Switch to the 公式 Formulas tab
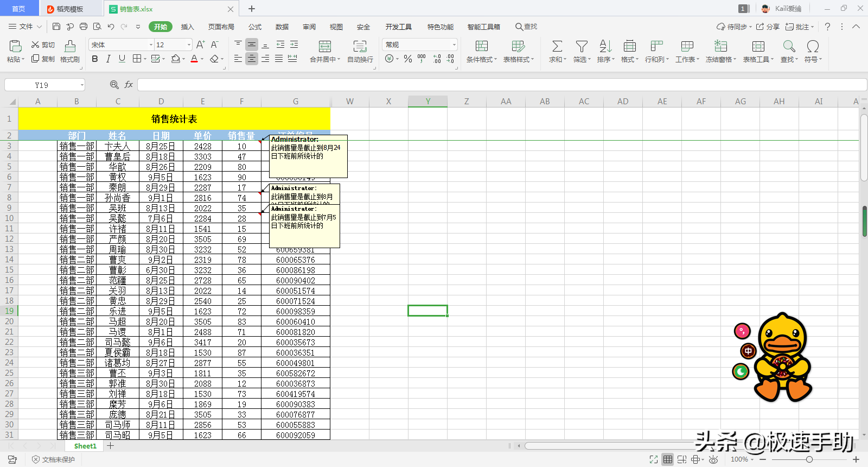The height and width of the screenshot is (467, 868). click(255, 27)
